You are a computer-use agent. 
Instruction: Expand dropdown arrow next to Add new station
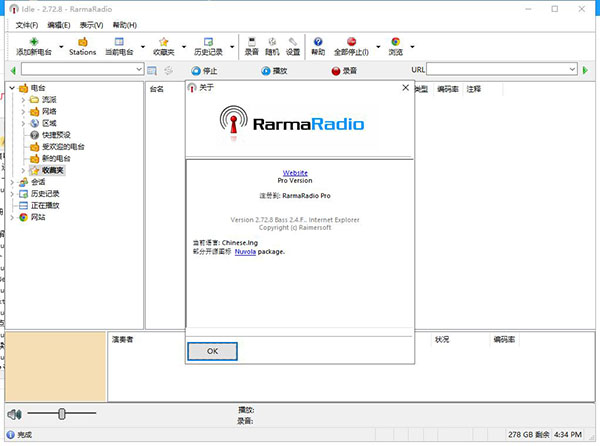click(61, 47)
